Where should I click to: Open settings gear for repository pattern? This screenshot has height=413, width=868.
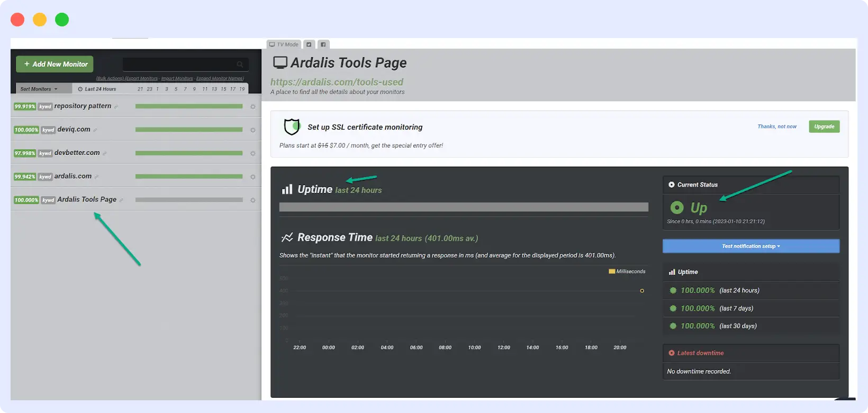point(253,107)
